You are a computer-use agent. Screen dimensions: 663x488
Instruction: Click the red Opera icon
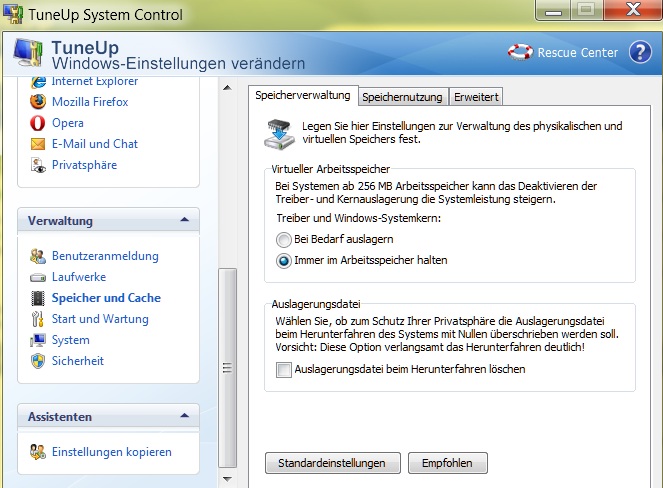coord(38,123)
